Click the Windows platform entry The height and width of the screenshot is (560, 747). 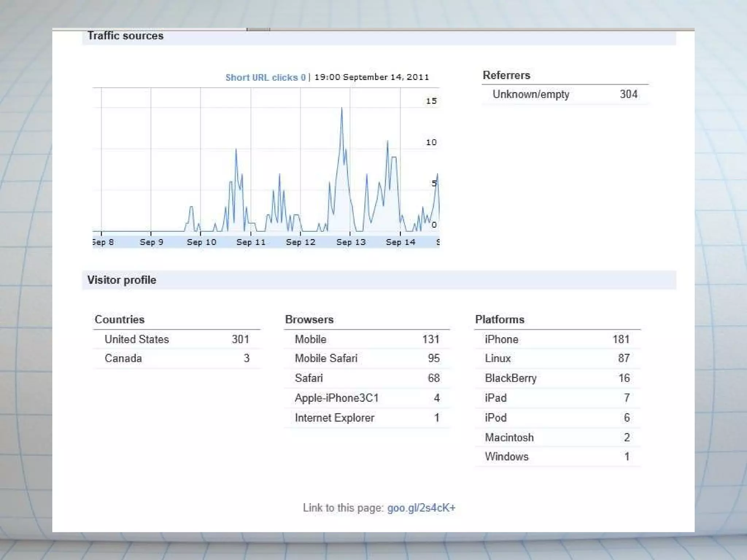coord(506,456)
